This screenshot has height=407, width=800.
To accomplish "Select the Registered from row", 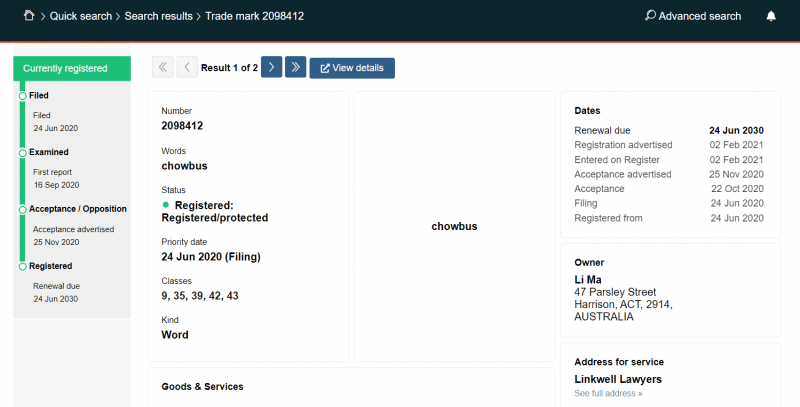I will coord(669,218).
